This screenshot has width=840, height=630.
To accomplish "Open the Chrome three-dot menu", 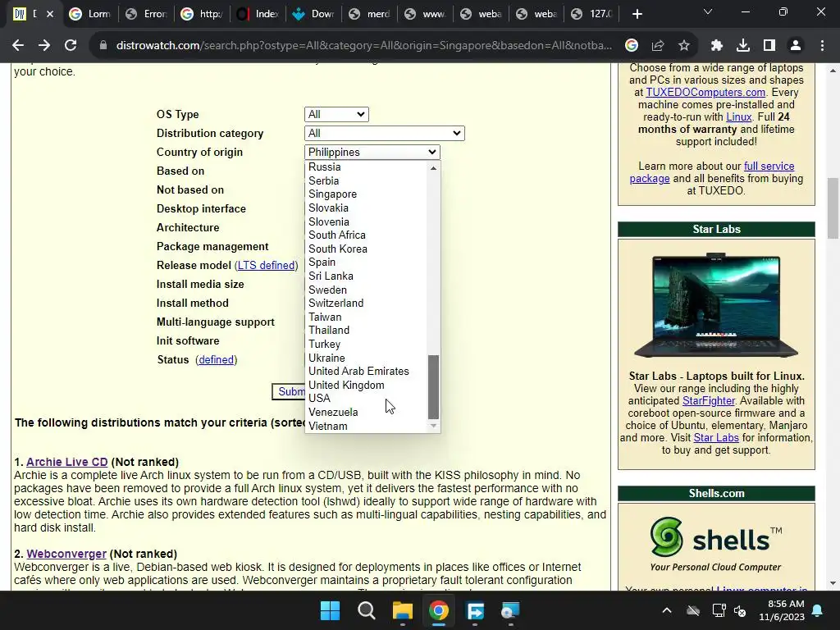I will (x=822, y=46).
